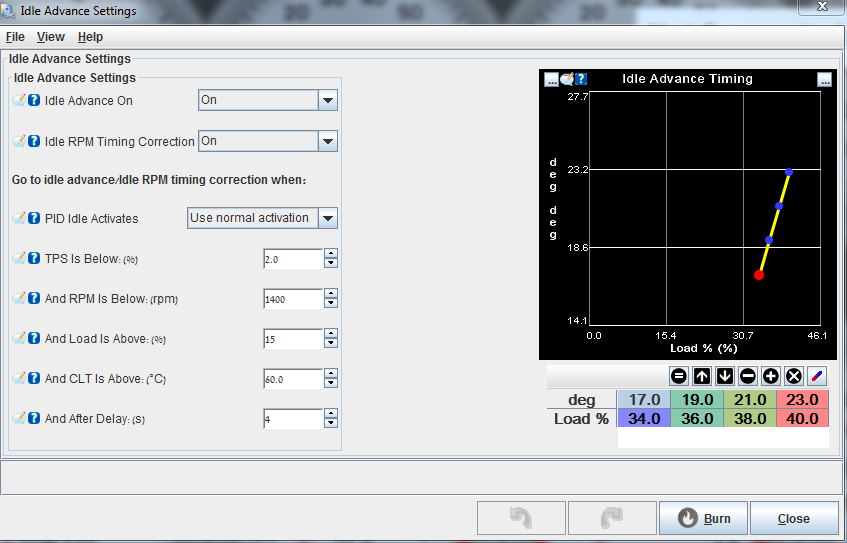Decrease And After Delay value

point(331,424)
